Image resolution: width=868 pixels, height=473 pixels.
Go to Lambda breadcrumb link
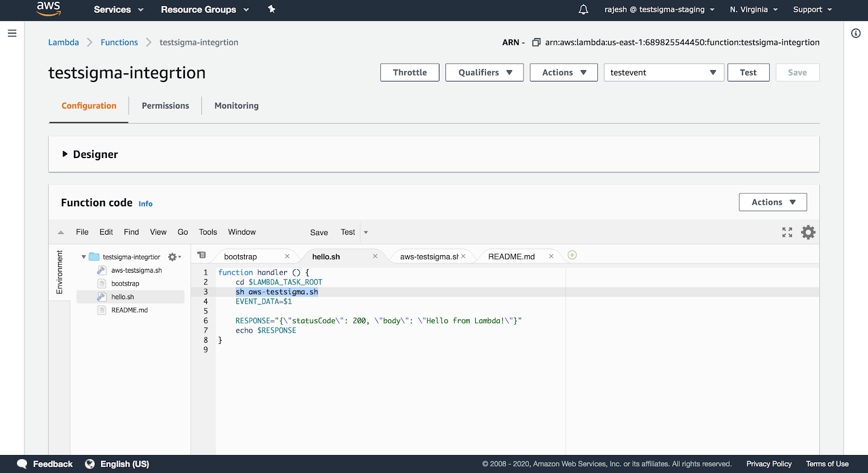(x=63, y=42)
